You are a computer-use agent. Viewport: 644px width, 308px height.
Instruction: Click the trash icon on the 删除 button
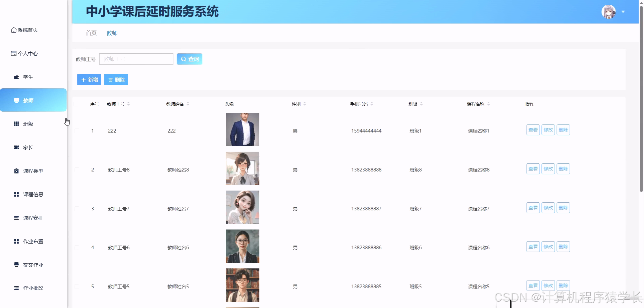tap(111, 80)
